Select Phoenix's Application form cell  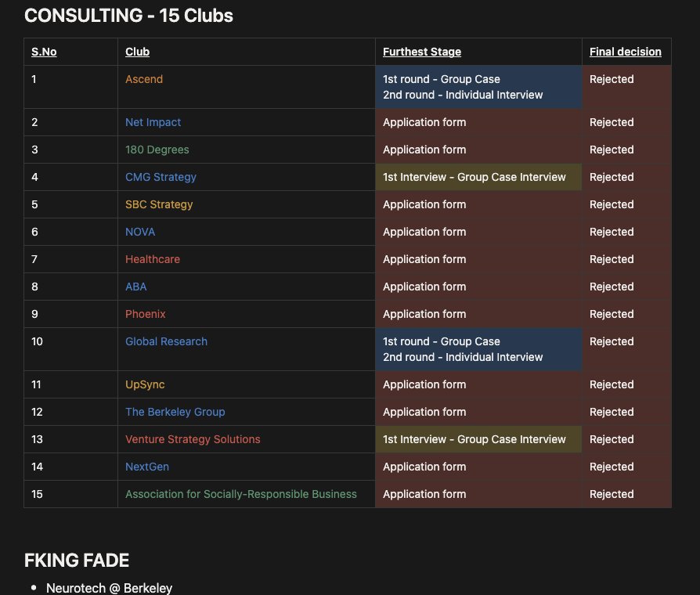coord(478,314)
